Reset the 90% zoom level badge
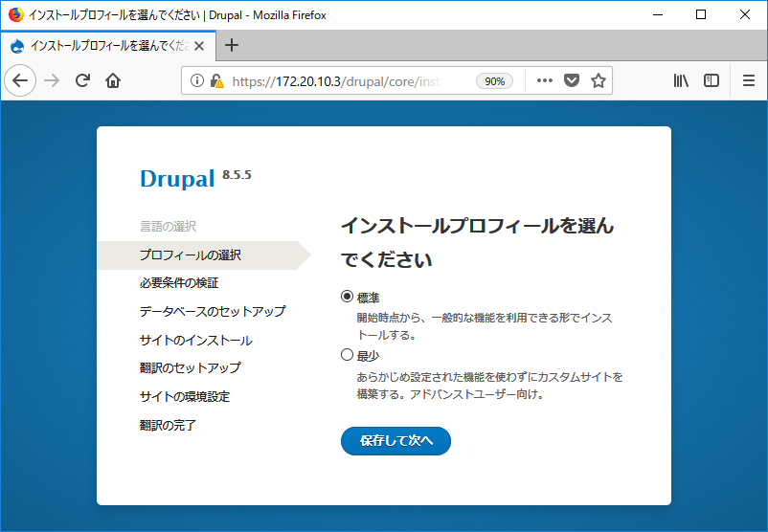 (x=494, y=81)
